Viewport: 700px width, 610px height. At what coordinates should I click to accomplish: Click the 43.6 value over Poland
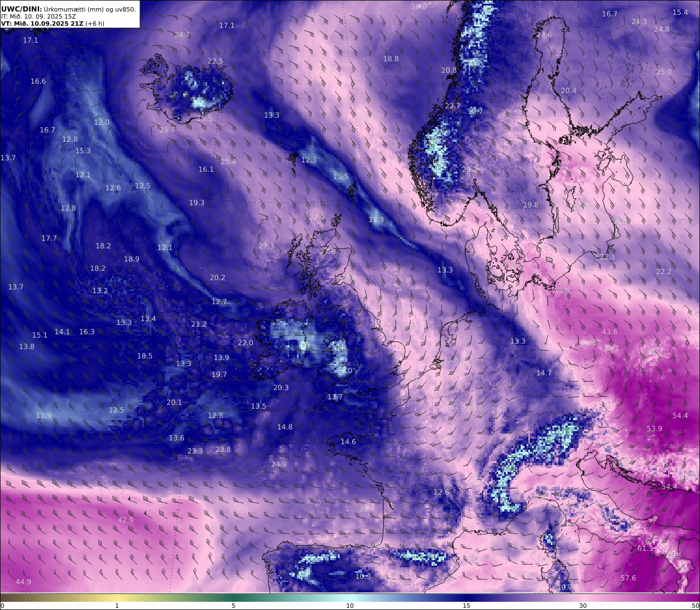point(610,332)
